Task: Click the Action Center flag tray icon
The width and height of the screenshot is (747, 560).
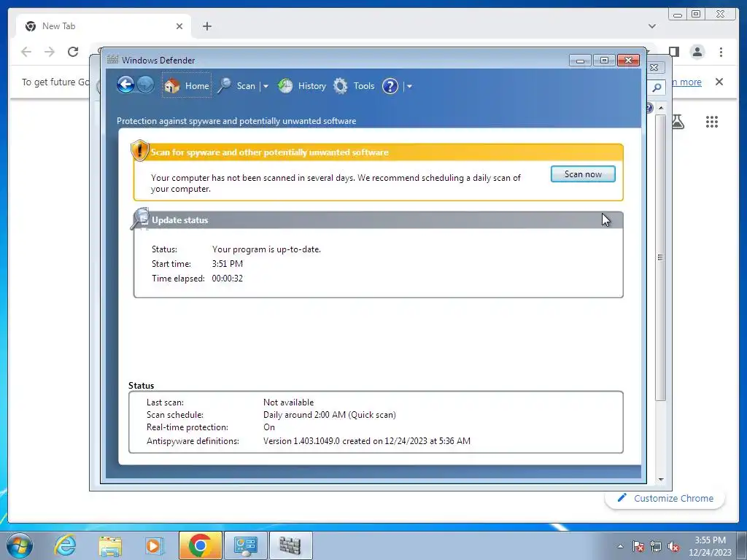Action: [x=638, y=547]
